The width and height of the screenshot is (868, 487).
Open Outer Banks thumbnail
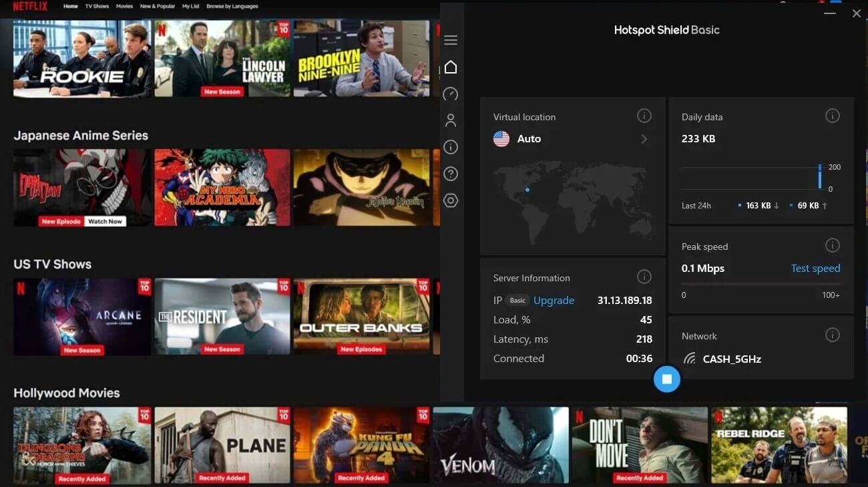point(361,317)
